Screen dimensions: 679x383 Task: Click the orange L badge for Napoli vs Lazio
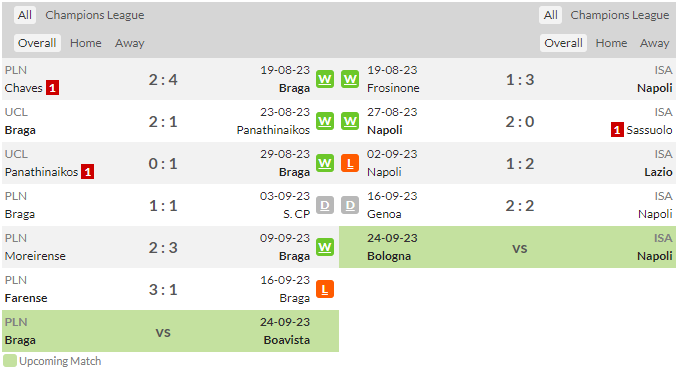[x=350, y=163]
